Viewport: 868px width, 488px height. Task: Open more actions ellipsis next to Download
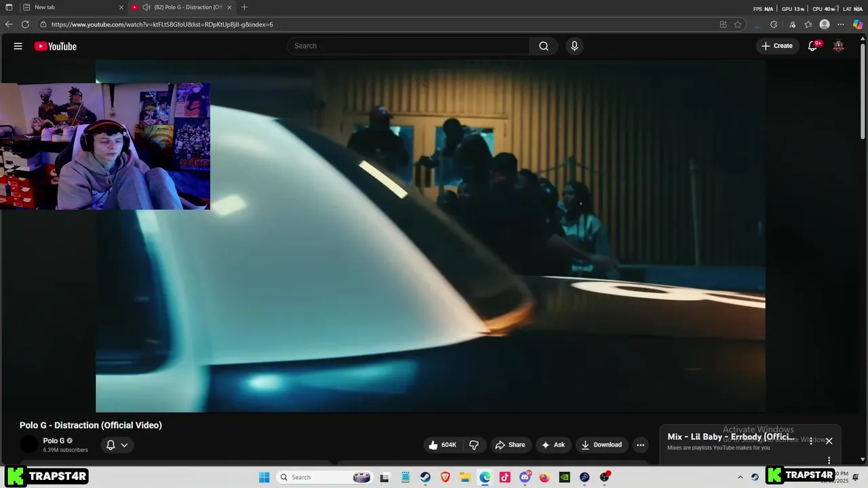(640, 445)
